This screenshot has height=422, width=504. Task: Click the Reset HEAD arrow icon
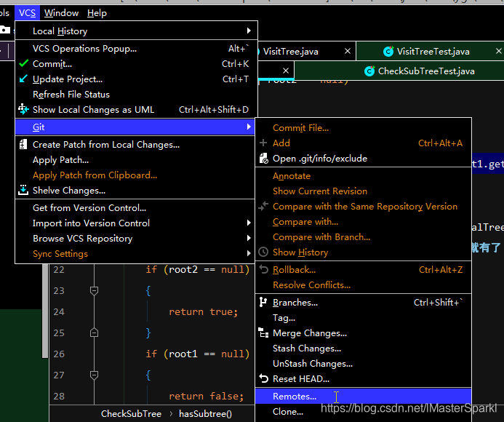263,378
